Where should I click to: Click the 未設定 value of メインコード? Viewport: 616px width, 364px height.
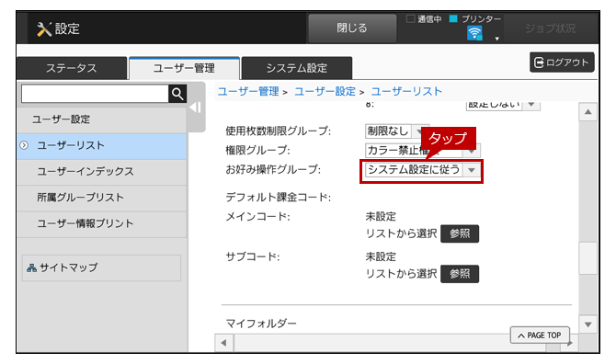click(381, 217)
